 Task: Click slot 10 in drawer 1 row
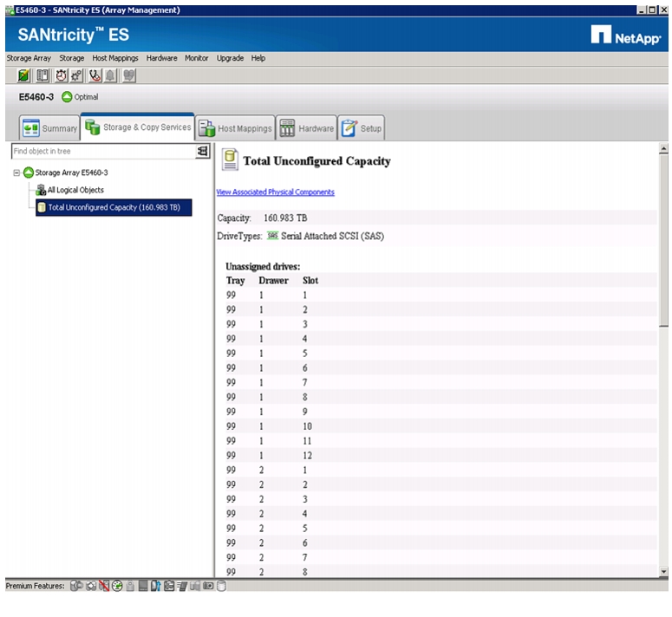[307, 426]
